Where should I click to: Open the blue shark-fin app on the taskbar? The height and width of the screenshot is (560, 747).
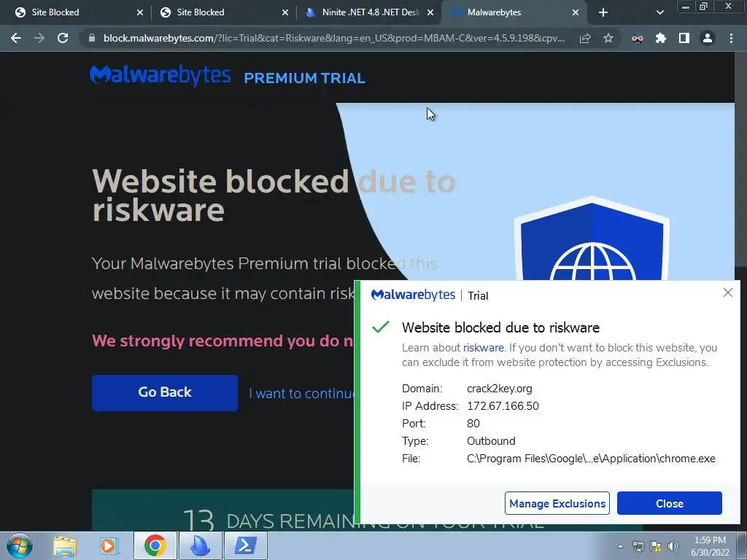200,545
